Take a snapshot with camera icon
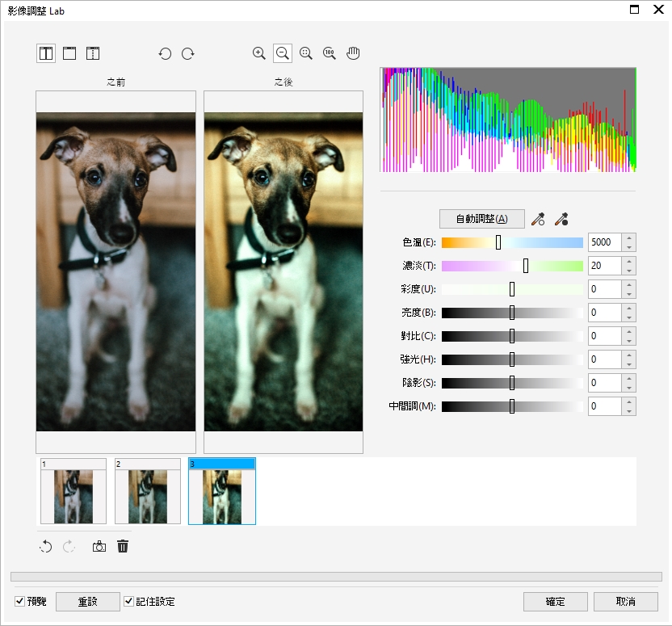 99,547
